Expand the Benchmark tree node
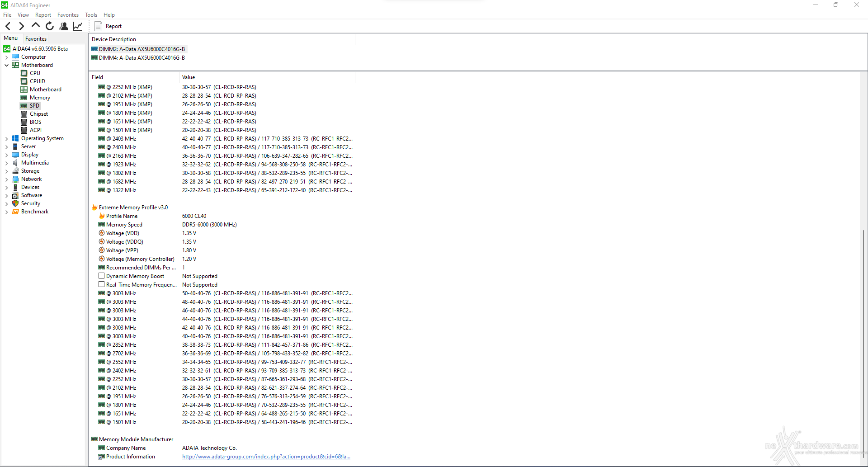The width and height of the screenshot is (868, 467). (x=6, y=212)
